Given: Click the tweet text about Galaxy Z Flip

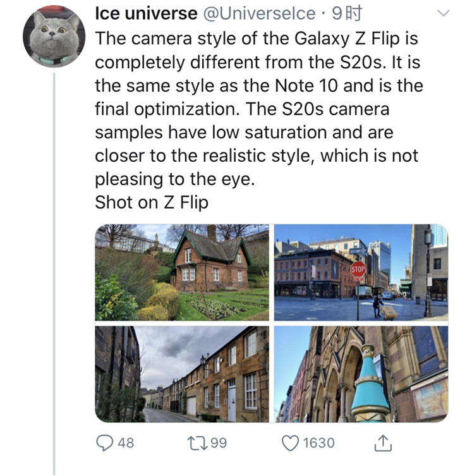Looking at the screenshot, I should click(259, 109).
